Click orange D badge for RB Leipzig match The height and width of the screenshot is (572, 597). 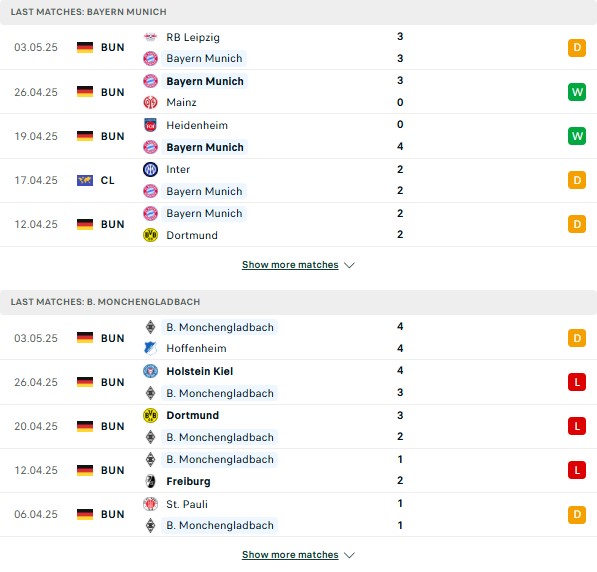coord(577,48)
